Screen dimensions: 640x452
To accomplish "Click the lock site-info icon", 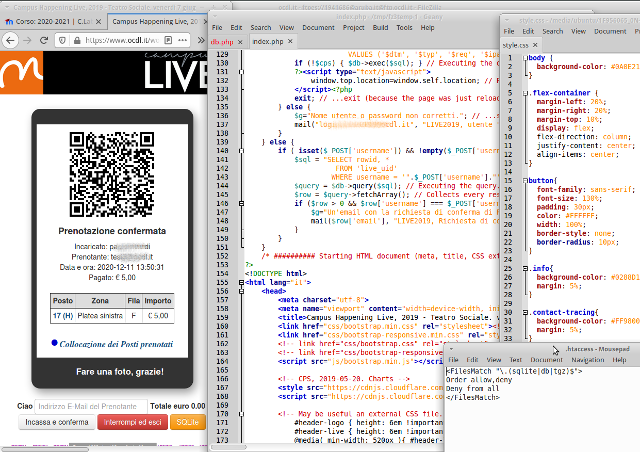I will [77, 40].
